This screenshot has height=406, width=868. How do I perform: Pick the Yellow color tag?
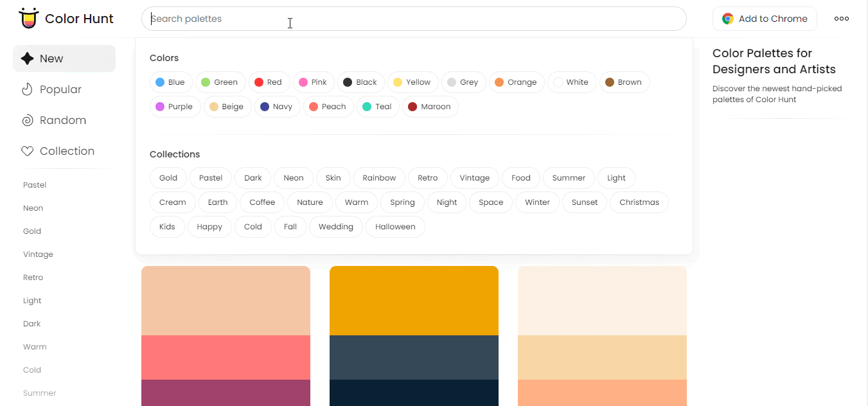tap(413, 82)
